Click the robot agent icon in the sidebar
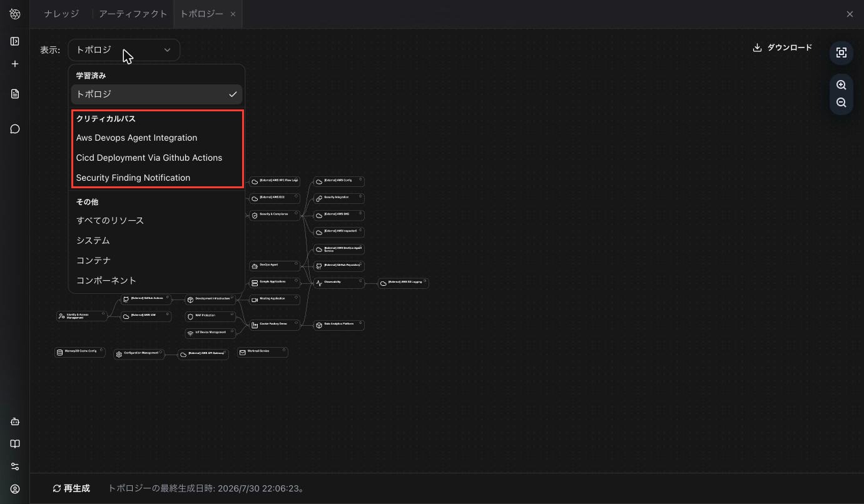The width and height of the screenshot is (864, 504). tap(15, 421)
